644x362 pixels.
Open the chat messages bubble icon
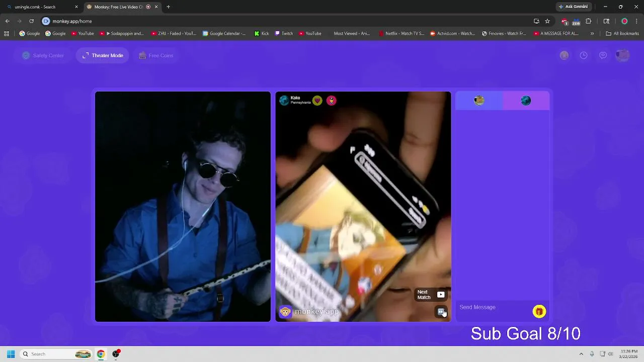tap(603, 55)
